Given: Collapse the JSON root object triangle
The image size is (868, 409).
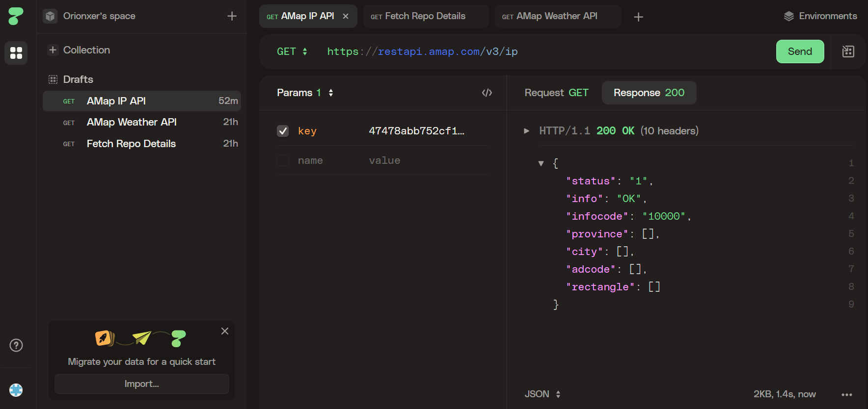Looking at the screenshot, I should click(x=541, y=163).
